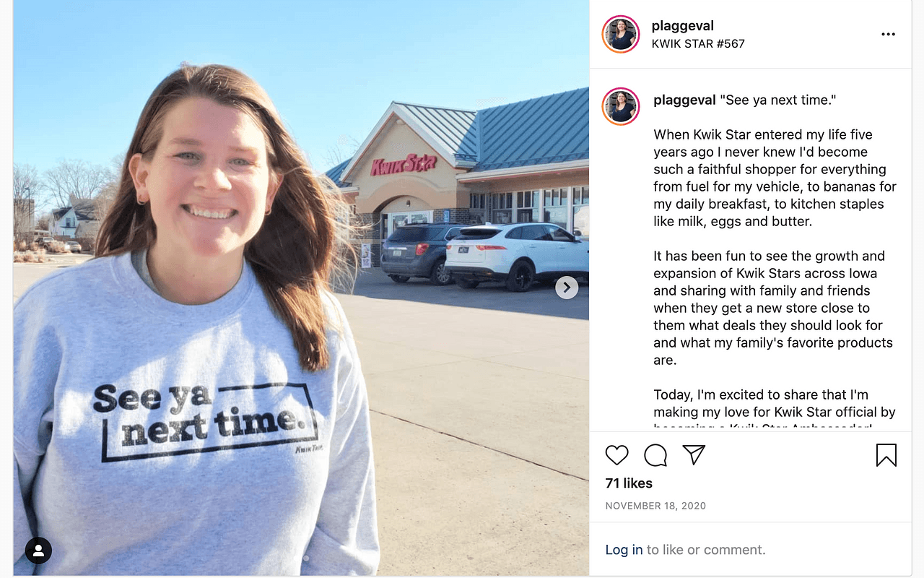Share post with paper plane icon
The image size is (924, 578).
click(694, 454)
